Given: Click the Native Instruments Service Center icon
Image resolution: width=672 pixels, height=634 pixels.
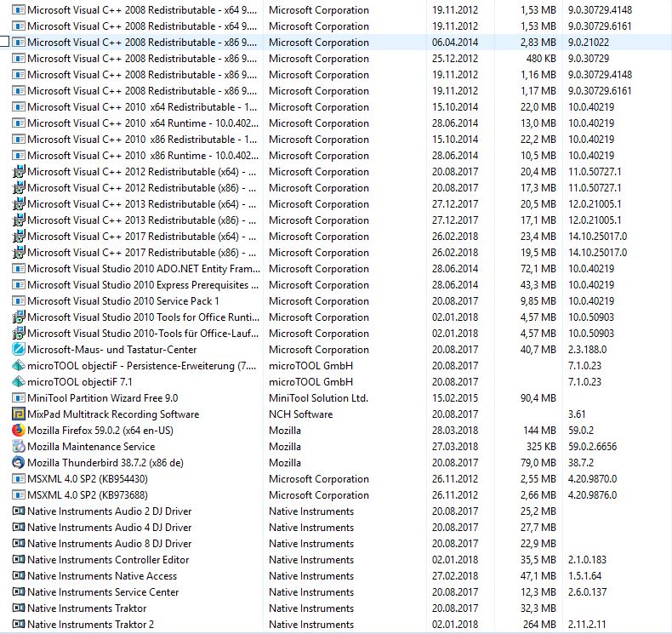Looking at the screenshot, I should click(19, 592).
